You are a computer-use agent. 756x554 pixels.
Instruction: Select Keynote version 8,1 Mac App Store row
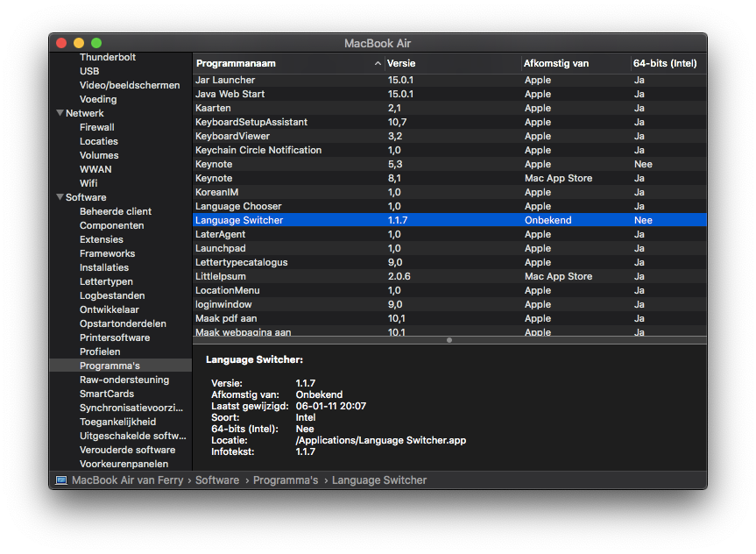click(x=450, y=178)
